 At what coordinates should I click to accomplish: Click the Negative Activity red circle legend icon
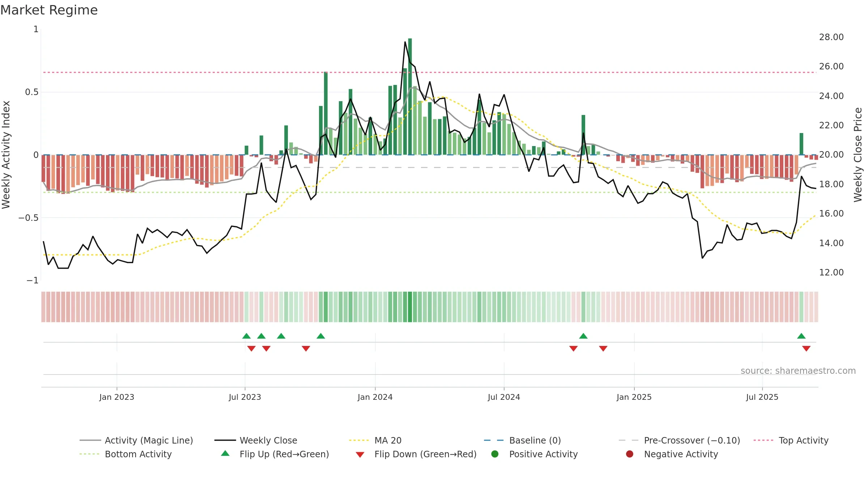(630, 454)
